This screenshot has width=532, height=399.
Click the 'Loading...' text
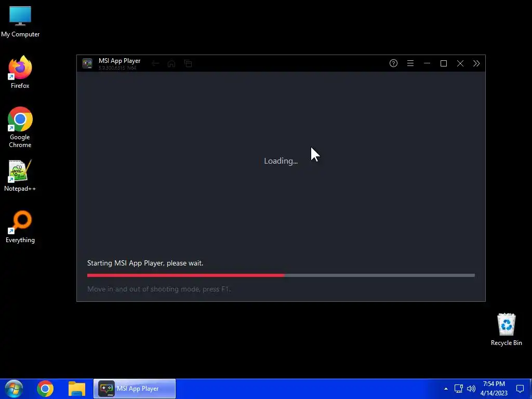(281, 161)
